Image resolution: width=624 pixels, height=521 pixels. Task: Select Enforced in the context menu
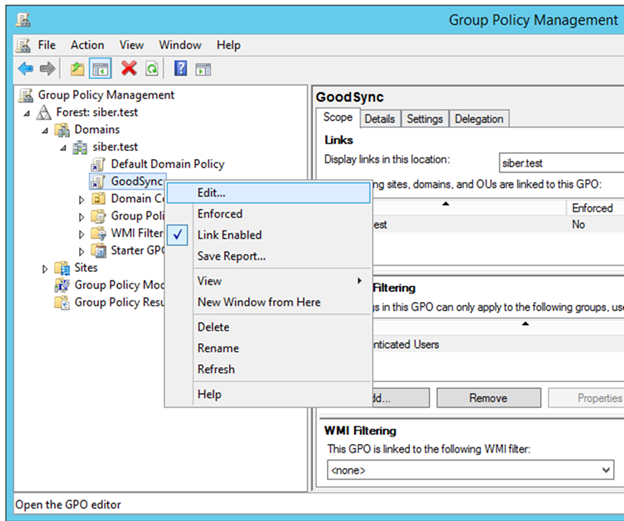tap(269, 214)
